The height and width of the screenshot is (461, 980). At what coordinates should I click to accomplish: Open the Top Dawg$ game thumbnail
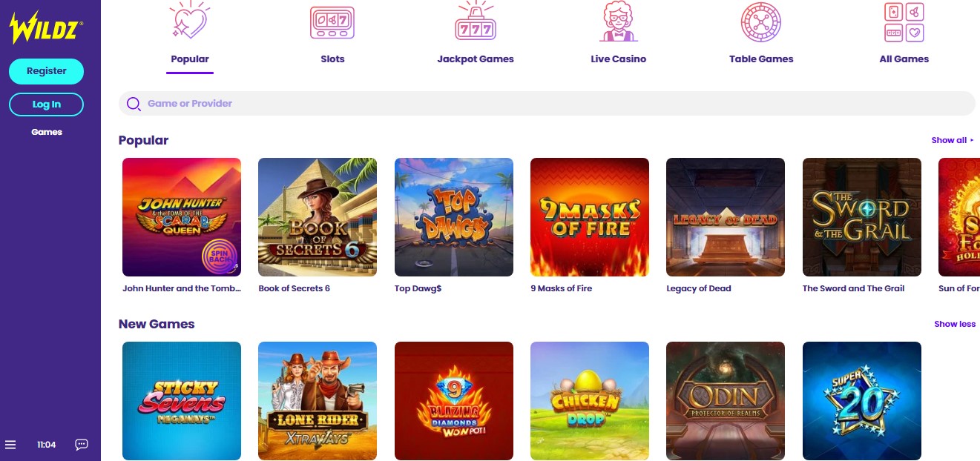[454, 217]
